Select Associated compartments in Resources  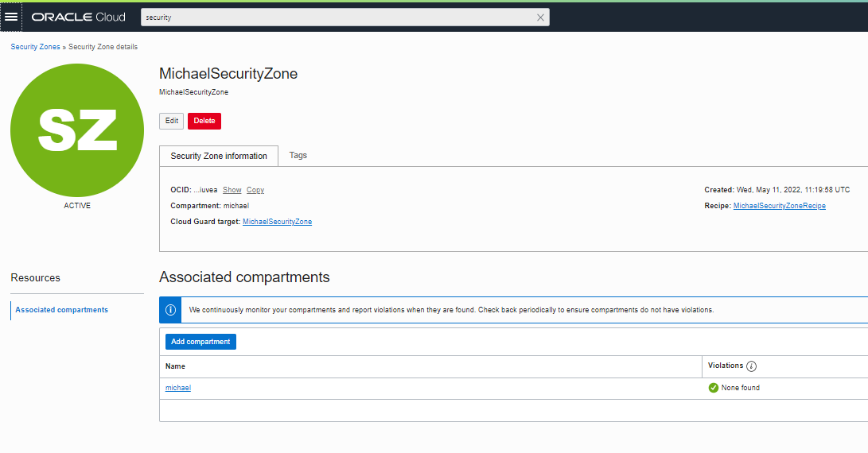point(62,310)
